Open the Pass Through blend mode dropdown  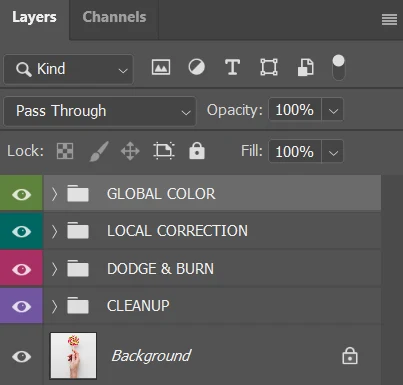pyautogui.click(x=100, y=111)
